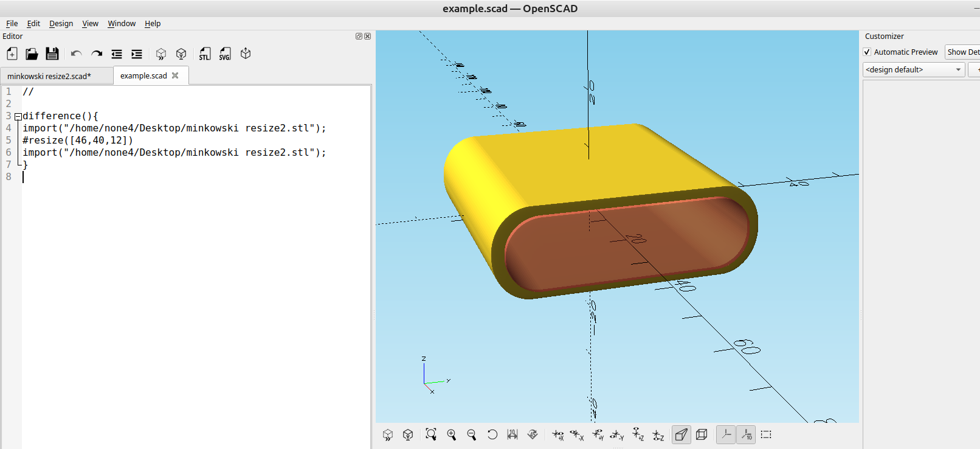Zoom out using the magnifier minus icon

(472, 434)
